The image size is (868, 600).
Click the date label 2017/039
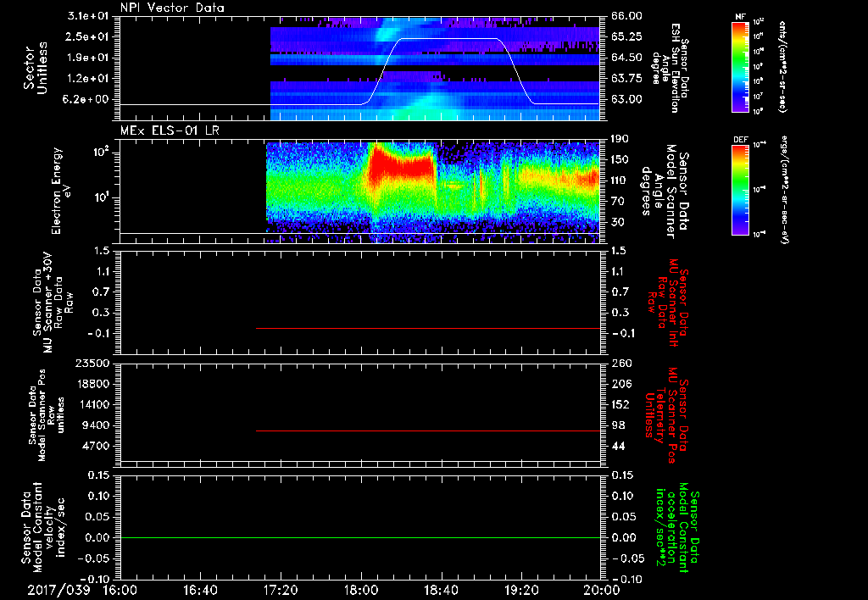(58, 590)
